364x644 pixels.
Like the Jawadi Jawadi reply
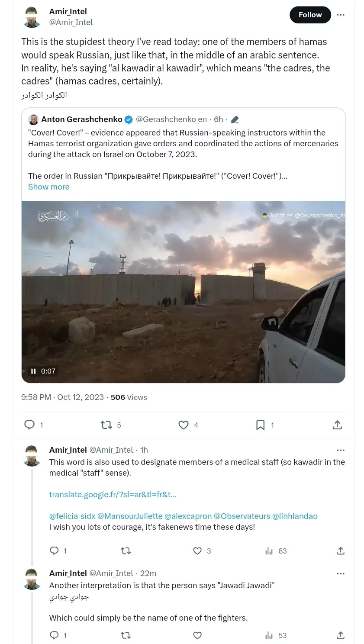(197, 635)
